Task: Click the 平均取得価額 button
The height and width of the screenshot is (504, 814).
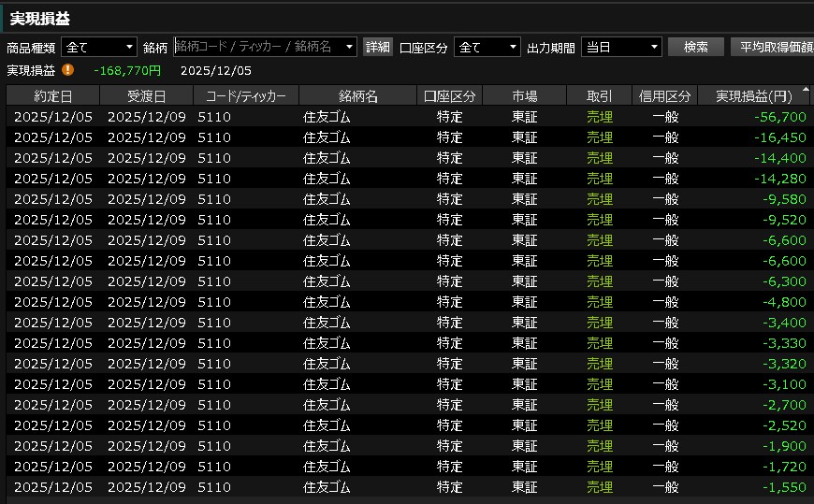Action: pyautogui.click(x=773, y=47)
